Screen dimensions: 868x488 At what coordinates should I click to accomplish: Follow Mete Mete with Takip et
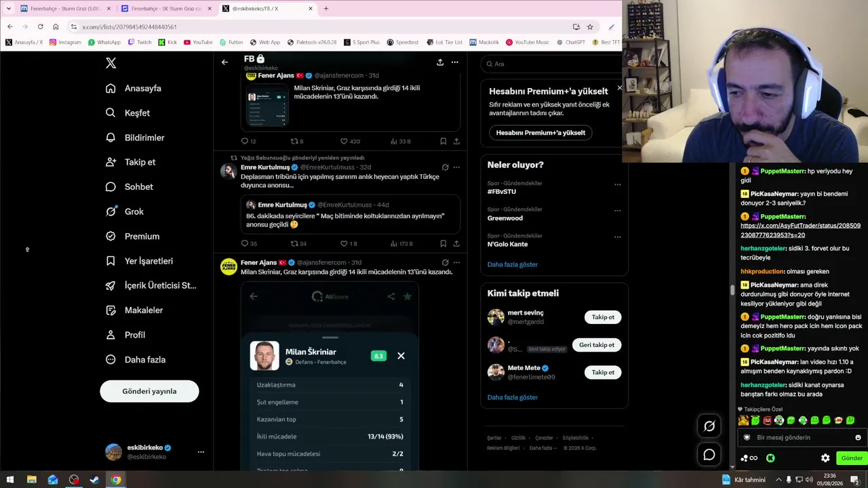[603, 372]
